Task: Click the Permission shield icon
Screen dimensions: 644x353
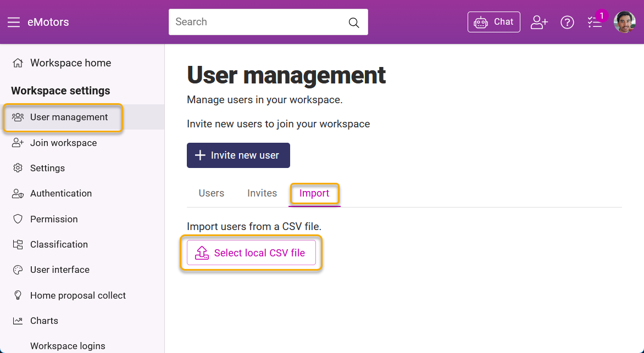Action: click(x=18, y=219)
